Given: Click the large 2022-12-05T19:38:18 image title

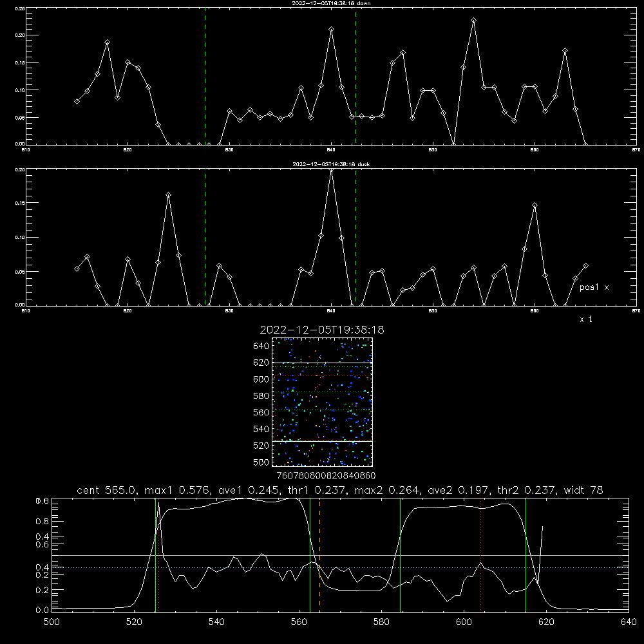Looking at the screenshot, I should pyautogui.click(x=322, y=330).
